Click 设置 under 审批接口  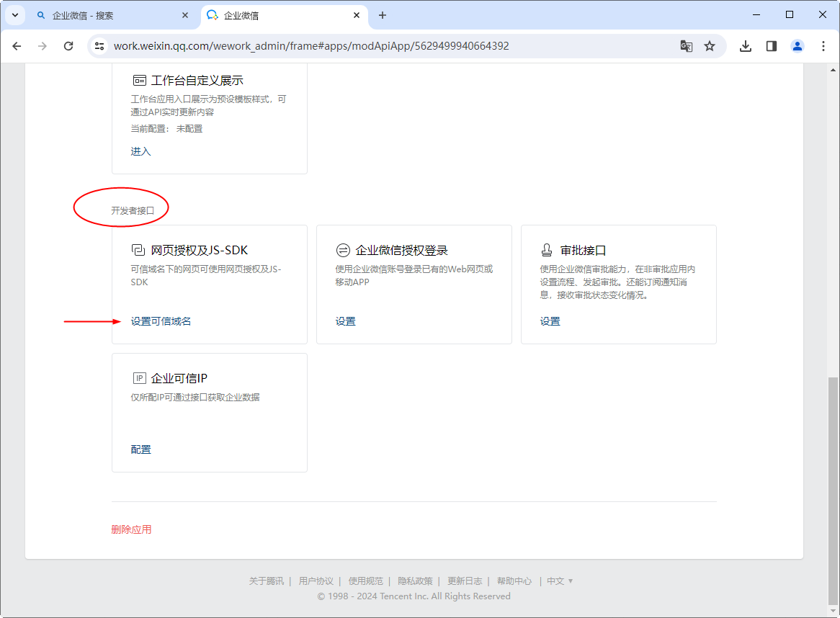(550, 321)
